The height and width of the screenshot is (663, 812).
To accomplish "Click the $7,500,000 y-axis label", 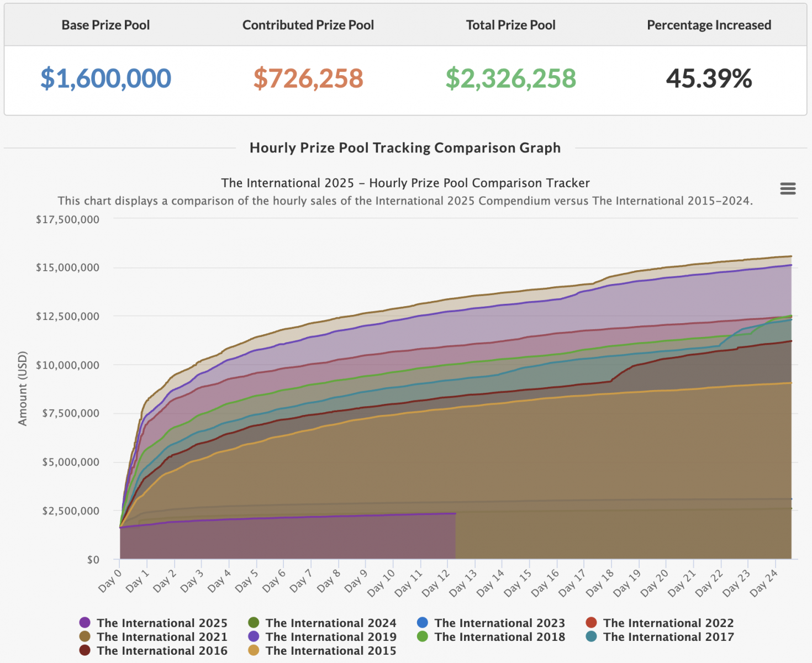I will click(x=71, y=413).
